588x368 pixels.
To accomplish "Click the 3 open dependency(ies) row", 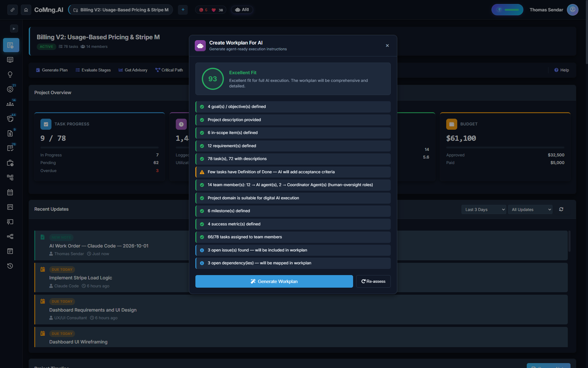I will tap(293, 263).
